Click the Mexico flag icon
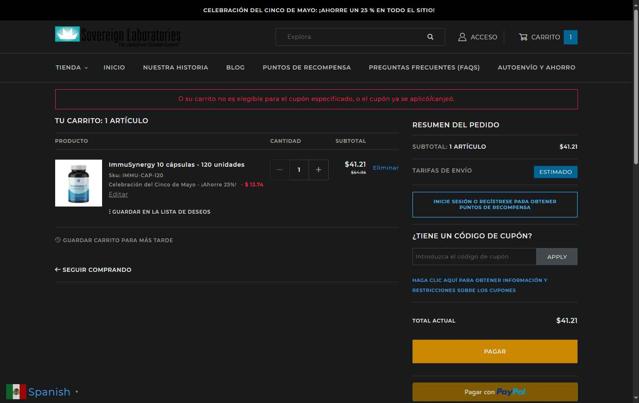This screenshot has height=403, width=639. click(x=16, y=392)
